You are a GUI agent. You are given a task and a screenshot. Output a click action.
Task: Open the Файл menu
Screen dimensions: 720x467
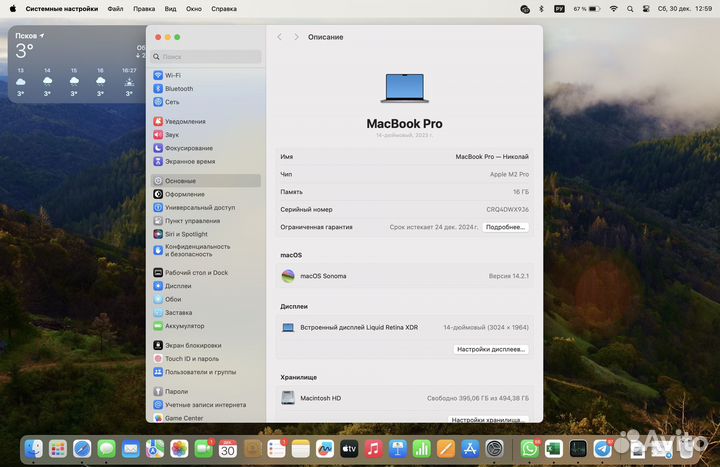[x=115, y=9]
